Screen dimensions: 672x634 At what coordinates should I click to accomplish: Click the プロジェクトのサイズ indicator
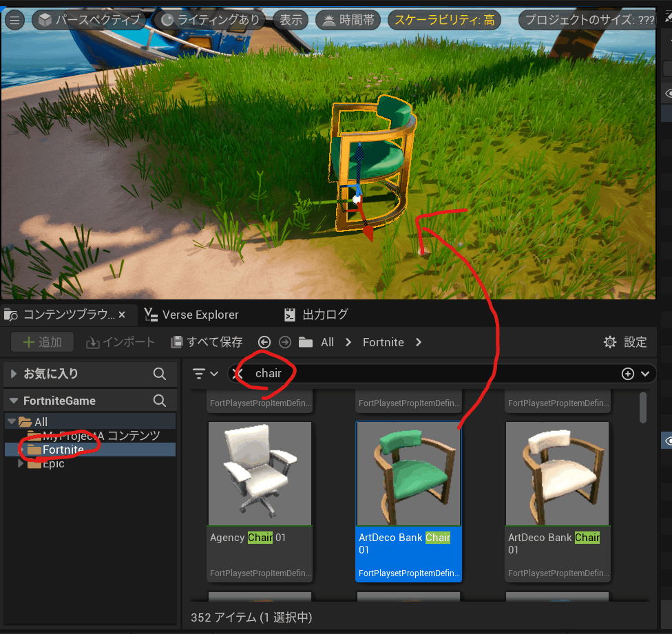click(587, 20)
